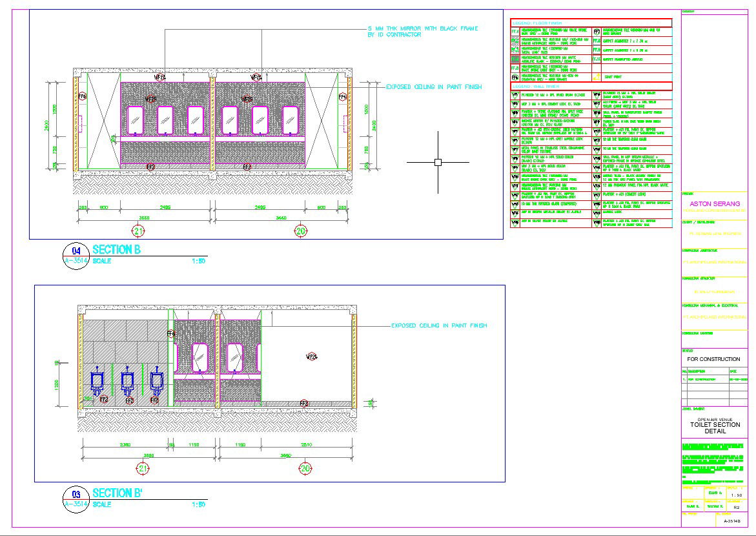This screenshot has height=536, width=756.
Task: Select the ASTON SERANG project name
Action: (x=715, y=203)
